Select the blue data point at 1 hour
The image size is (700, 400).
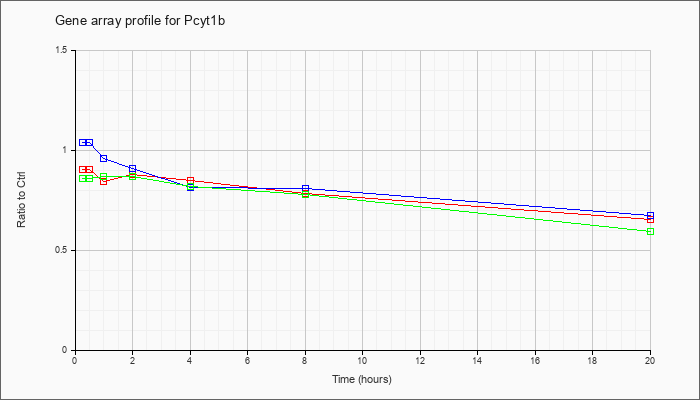tap(104, 158)
